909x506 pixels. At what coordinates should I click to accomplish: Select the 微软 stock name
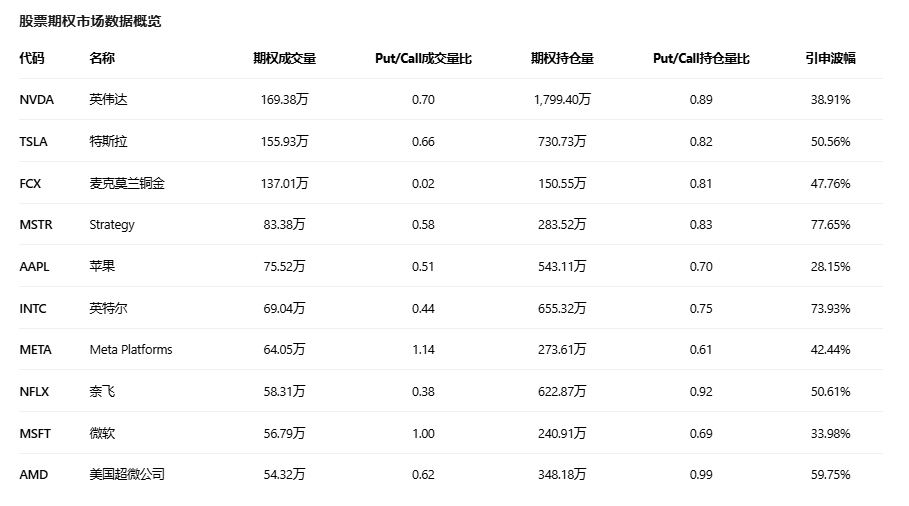click(102, 434)
